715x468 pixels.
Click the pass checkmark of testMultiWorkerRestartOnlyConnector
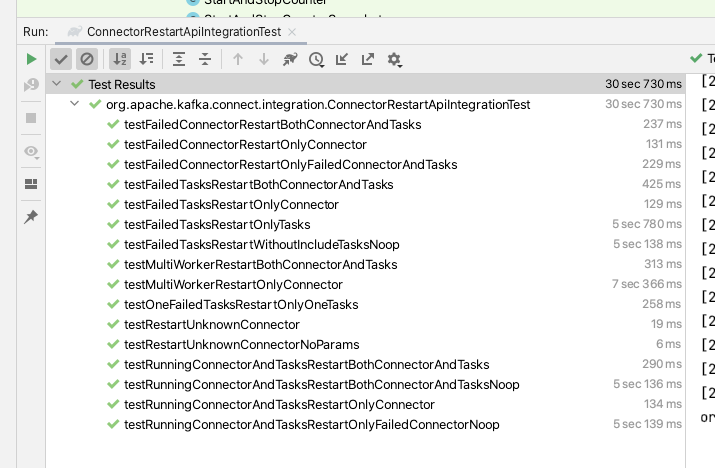[113, 284]
